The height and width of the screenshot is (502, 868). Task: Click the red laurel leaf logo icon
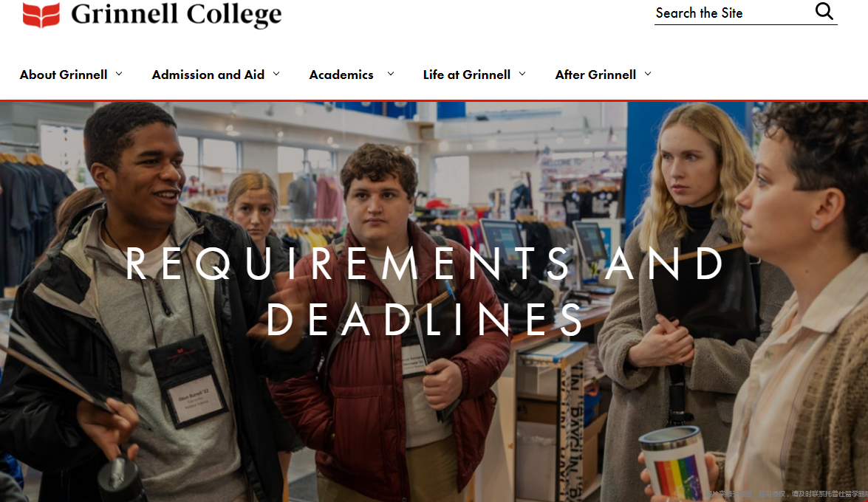click(x=41, y=14)
